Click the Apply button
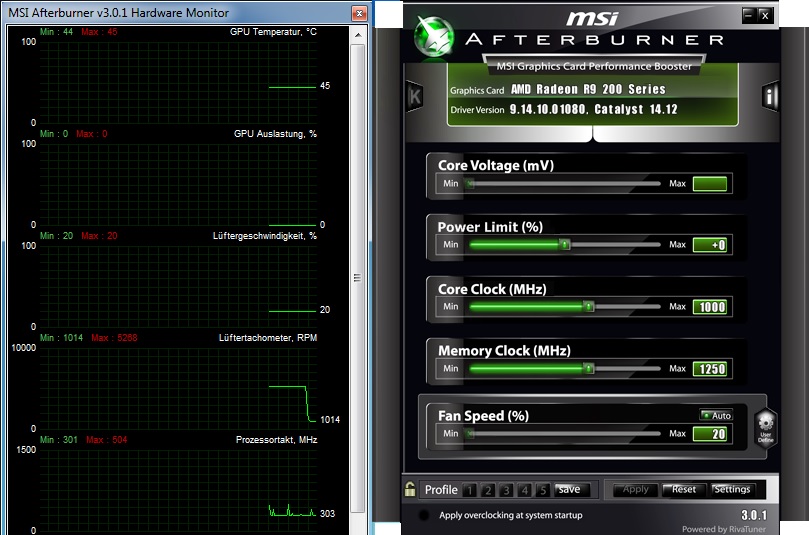 click(635, 490)
